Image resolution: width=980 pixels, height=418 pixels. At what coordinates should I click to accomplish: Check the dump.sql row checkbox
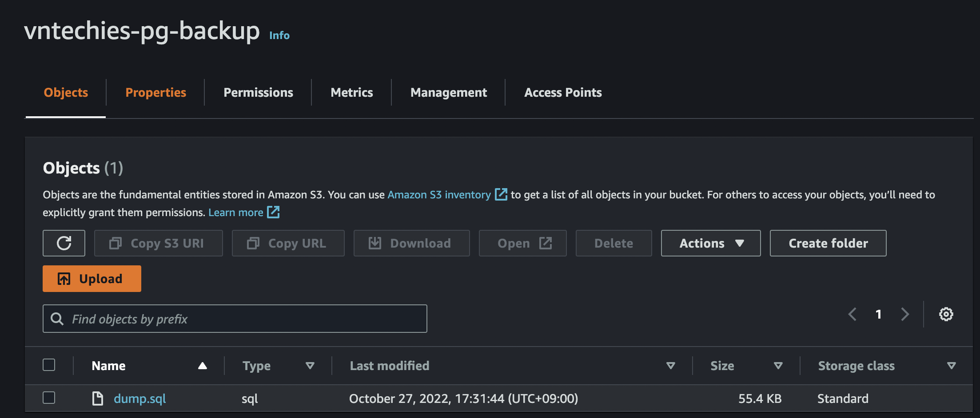point(49,398)
